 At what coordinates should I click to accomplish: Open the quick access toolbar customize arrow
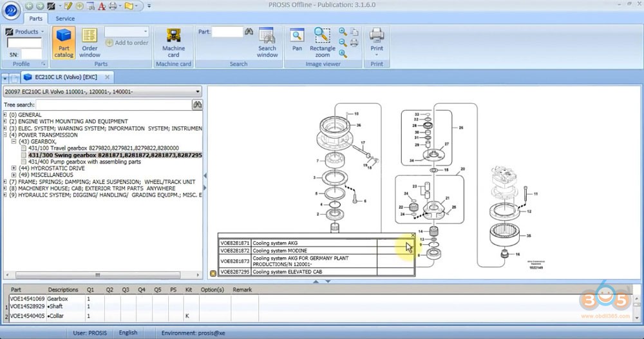tap(149, 6)
